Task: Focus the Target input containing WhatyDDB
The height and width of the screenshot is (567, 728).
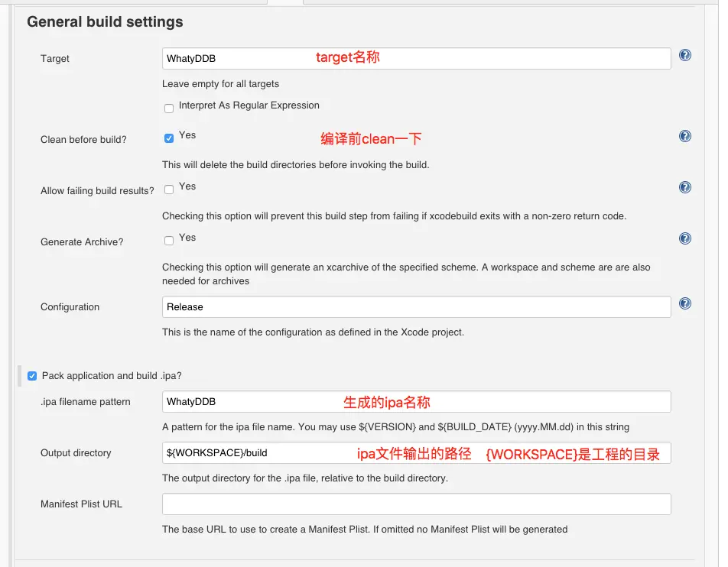Action: point(417,59)
